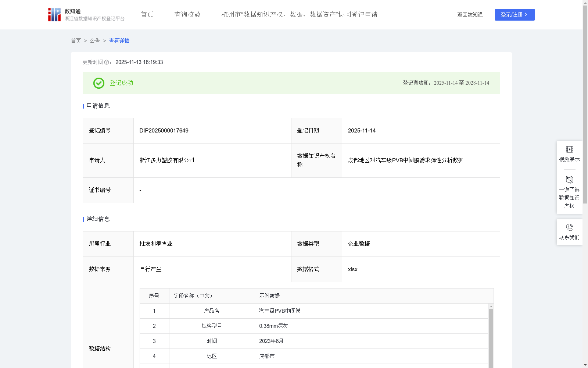Open 联系我们 contact phone icon
The image size is (588, 368).
pos(569,228)
